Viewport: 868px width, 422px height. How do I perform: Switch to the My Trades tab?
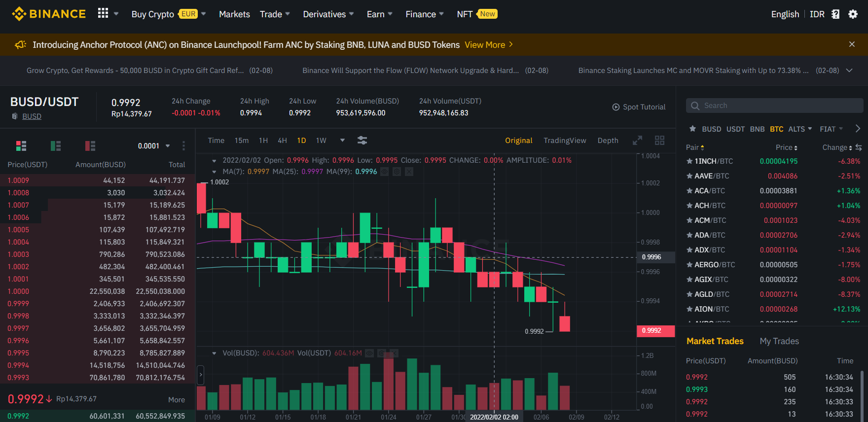[779, 341]
